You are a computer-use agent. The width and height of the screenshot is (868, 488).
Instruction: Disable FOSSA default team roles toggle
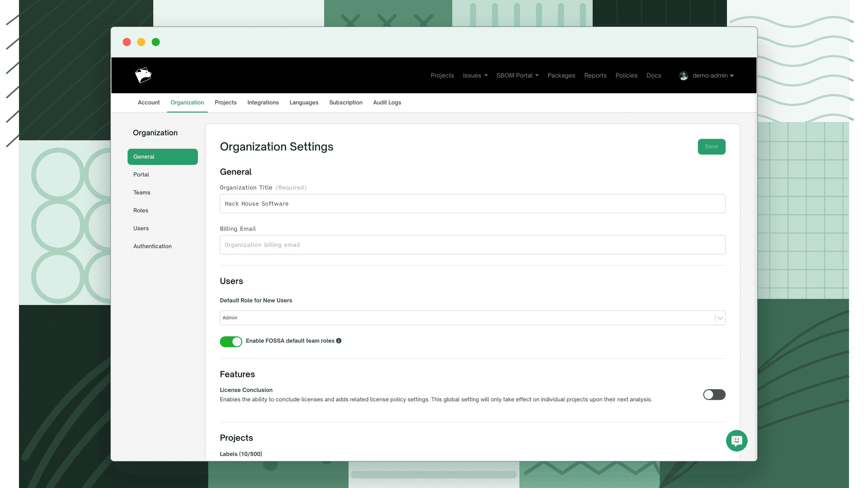[231, 342]
